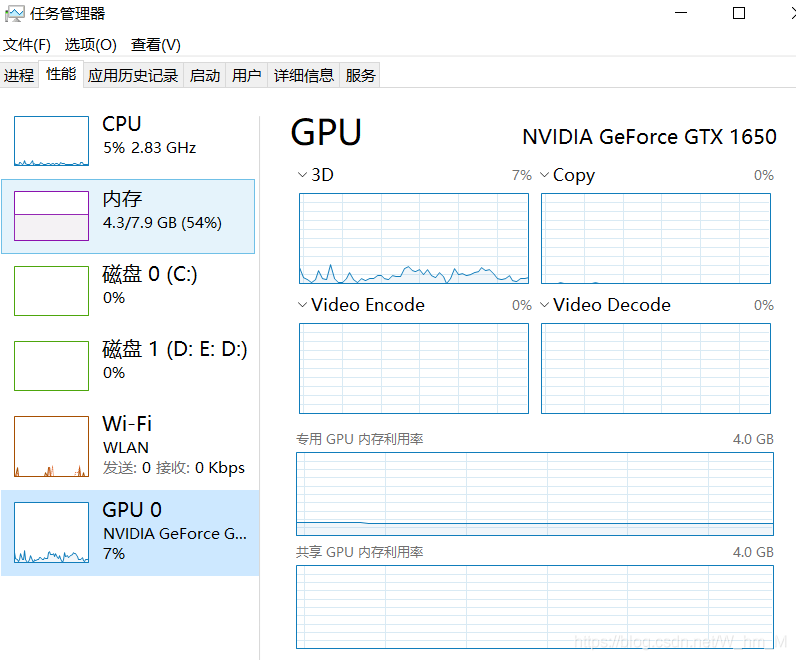Switch to the 应用历史记录 tab

pos(133,76)
